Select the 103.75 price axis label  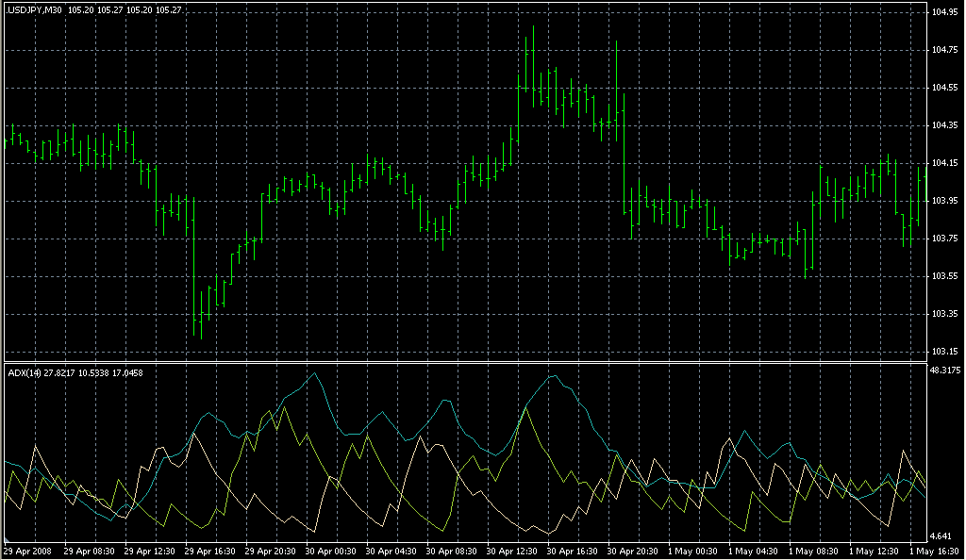tap(946, 239)
